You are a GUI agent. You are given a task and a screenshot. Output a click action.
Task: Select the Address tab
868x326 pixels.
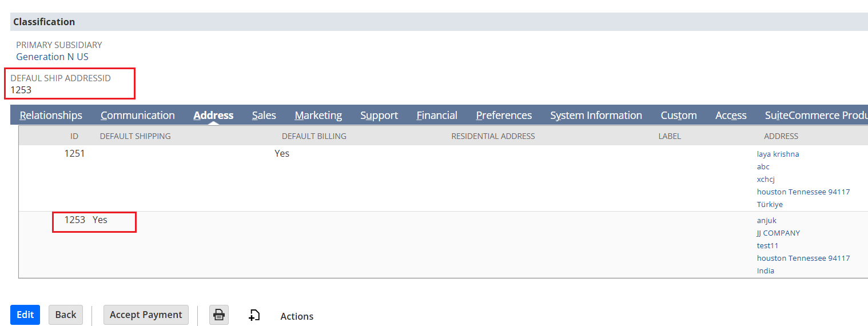(x=213, y=116)
